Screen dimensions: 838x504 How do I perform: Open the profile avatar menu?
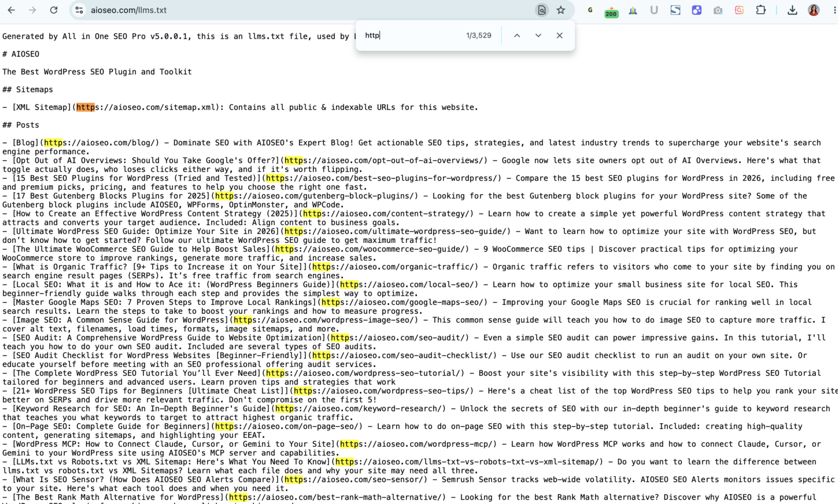click(813, 10)
